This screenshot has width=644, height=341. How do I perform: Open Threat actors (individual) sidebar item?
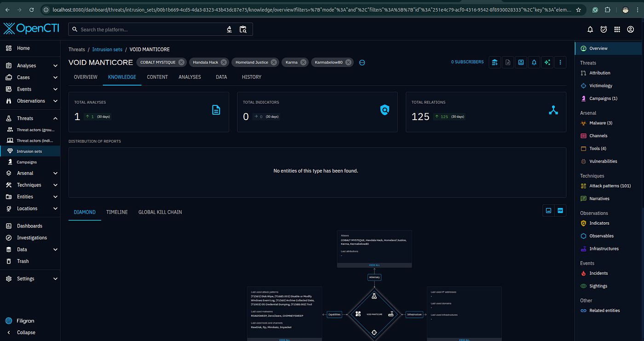click(30, 140)
